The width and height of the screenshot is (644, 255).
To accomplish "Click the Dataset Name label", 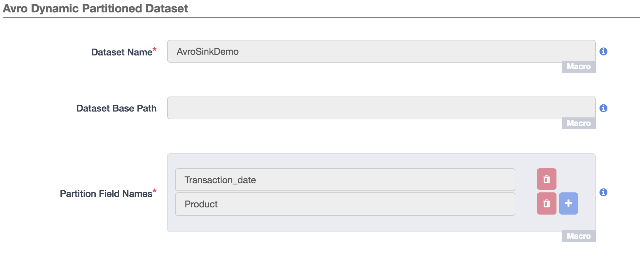I will (x=121, y=52).
